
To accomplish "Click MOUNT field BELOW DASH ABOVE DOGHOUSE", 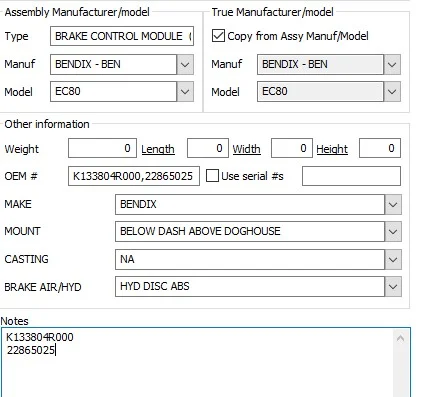I will pyautogui.click(x=250, y=232).
